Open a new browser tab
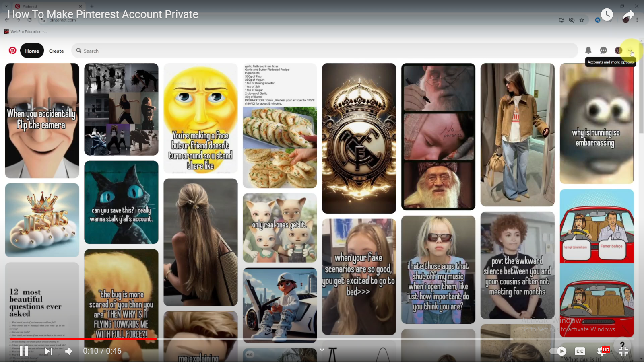This screenshot has height=362, width=644. click(x=92, y=6)
